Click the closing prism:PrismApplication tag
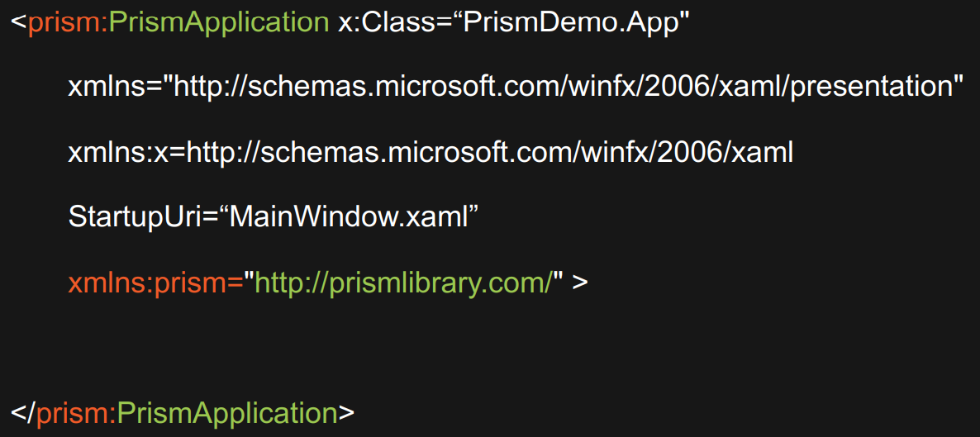This screenshot has width=980, height=437. pos(183,413)
